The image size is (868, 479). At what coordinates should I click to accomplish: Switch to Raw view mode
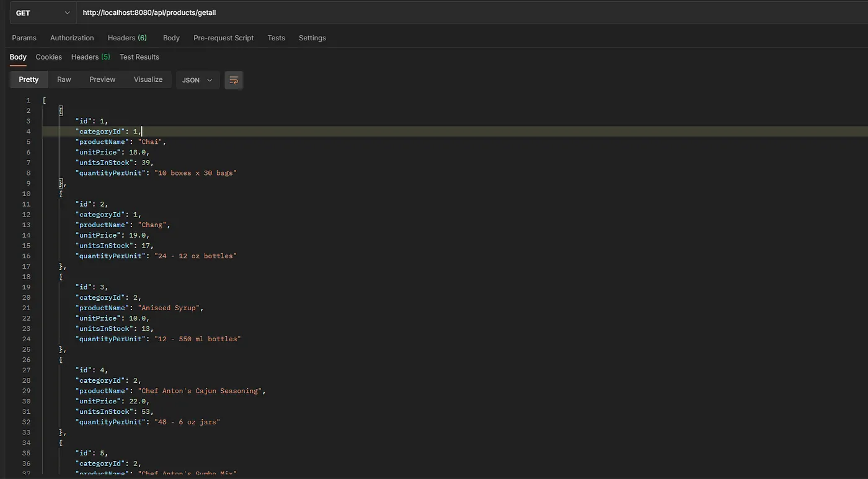[x=64, y=79]
